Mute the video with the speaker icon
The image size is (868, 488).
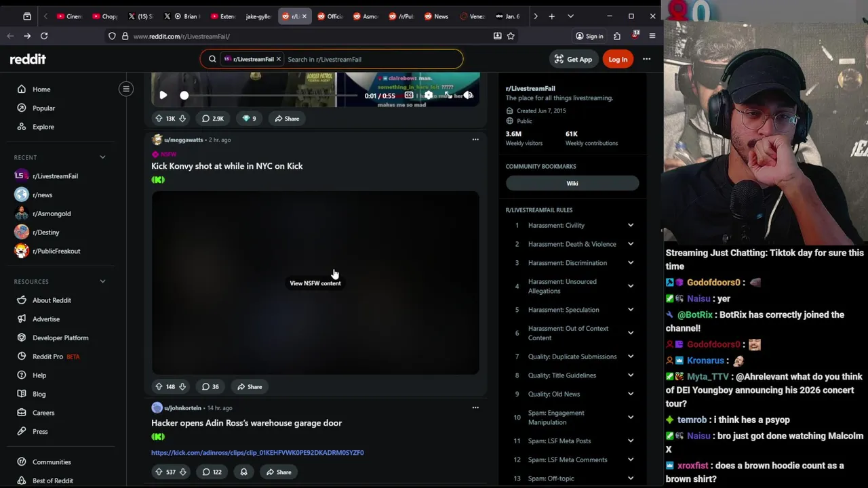468,96
